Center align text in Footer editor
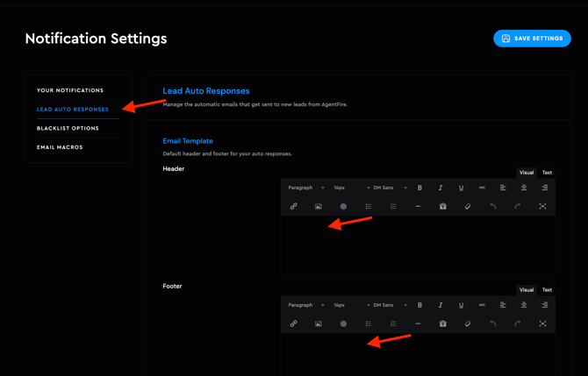 [524, 305]
